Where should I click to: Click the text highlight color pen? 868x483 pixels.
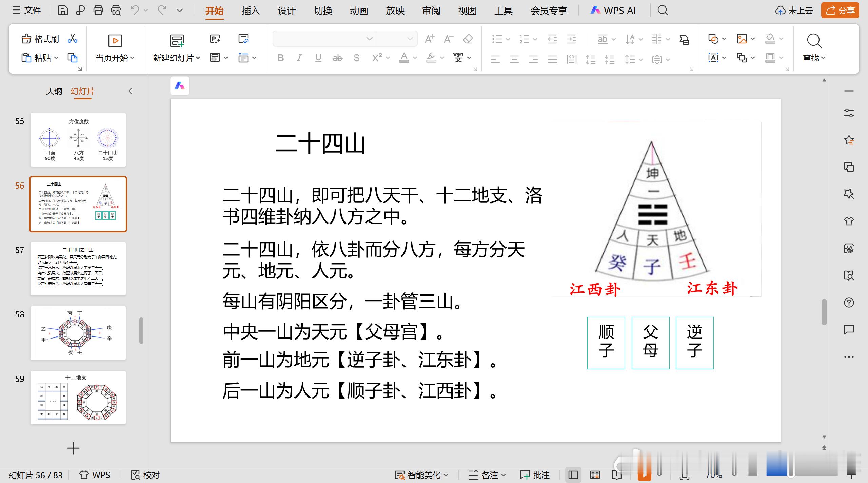tap(431, 58)
